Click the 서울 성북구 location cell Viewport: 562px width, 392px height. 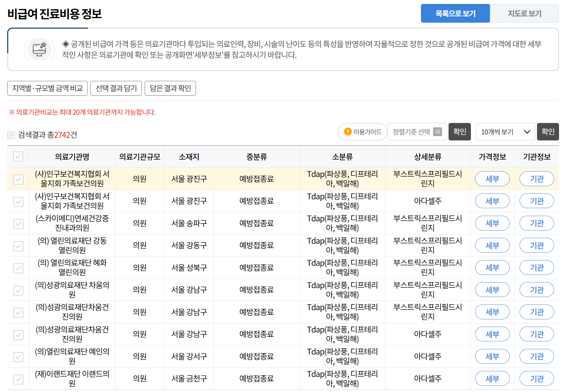coord(189,268)
